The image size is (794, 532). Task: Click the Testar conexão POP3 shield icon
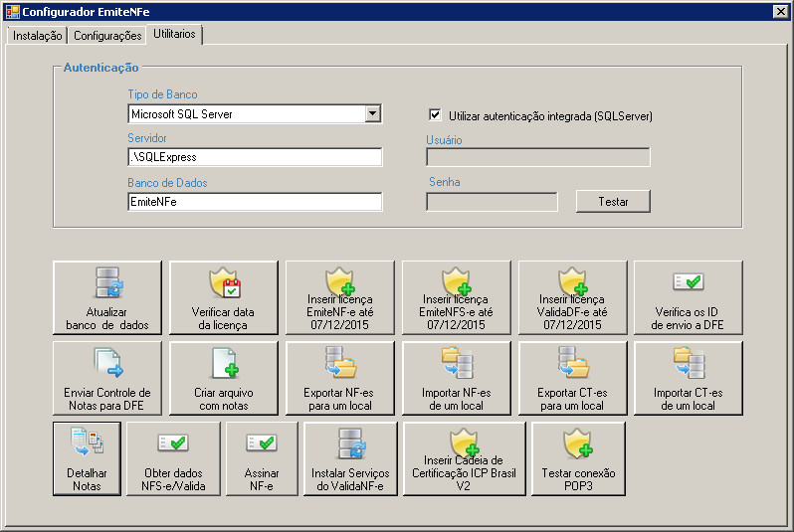coord(578,443)
